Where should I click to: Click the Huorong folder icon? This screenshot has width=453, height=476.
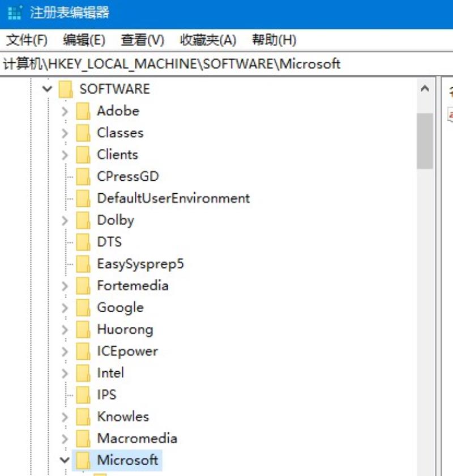(83, 330)
